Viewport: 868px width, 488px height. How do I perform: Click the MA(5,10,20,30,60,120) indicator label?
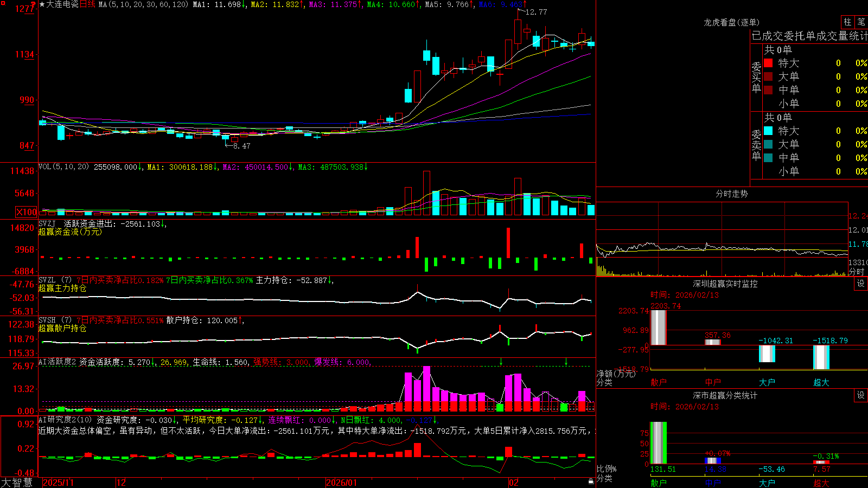click(x=143, y=4)
